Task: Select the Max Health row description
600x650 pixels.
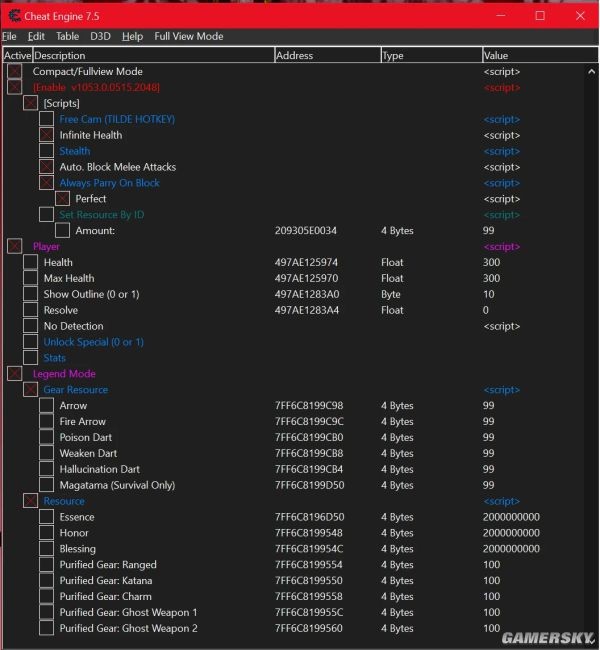Action: [69, 278]
